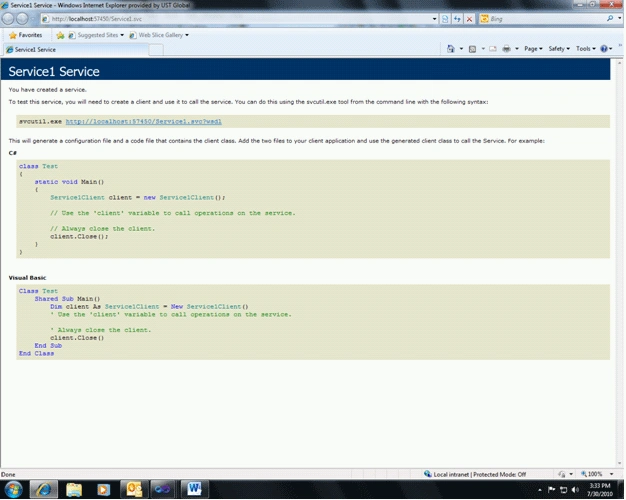Click the Web Slice Gallery link
The image size is (626, 500).
coord(159,35)
